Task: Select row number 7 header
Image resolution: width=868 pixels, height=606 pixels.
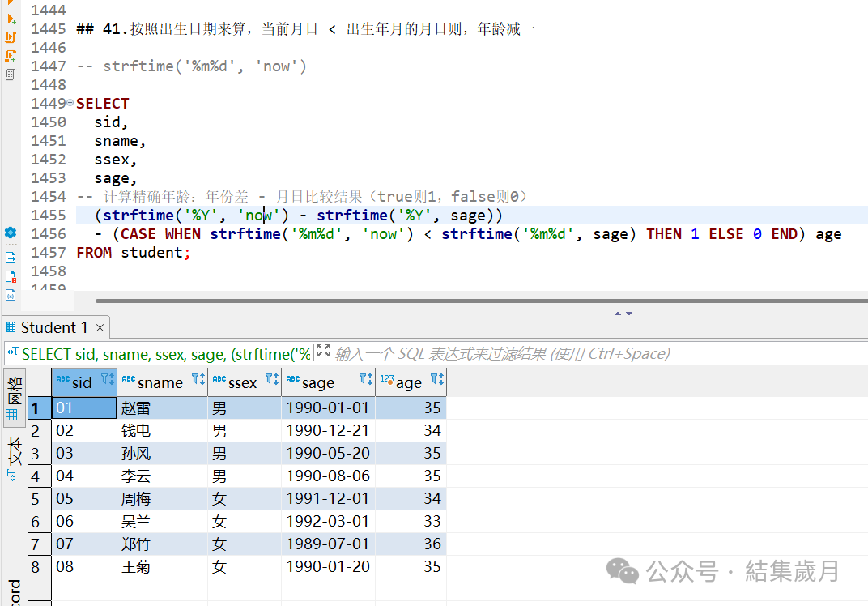Action: [39, 544]
